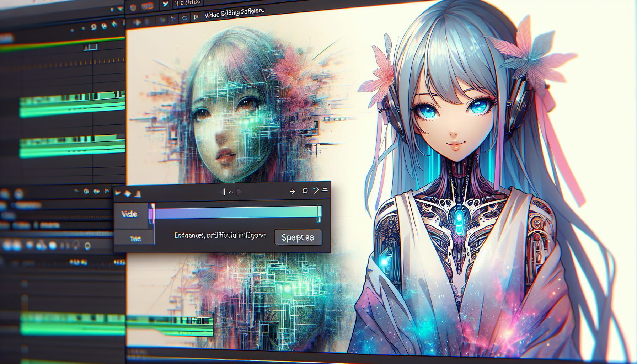
Task: Collapse the right playback triangle in the dialog
Action: point(239,192)
